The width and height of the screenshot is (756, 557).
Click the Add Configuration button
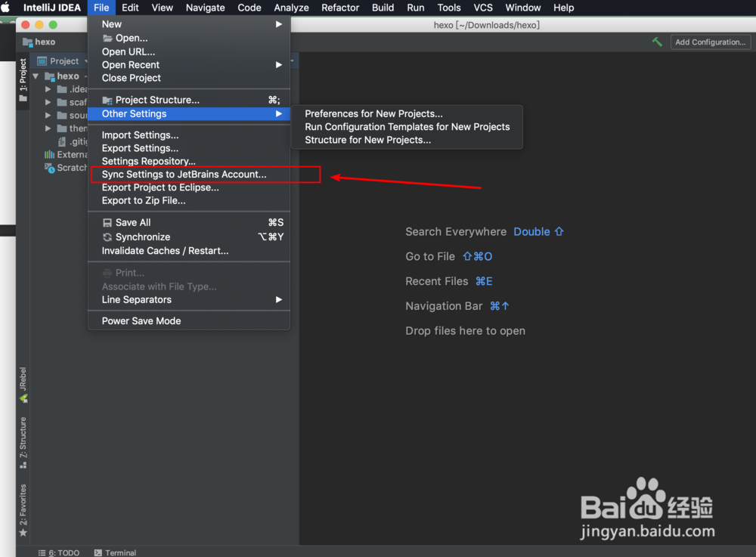pyautogui.click(x=710, y=42)
